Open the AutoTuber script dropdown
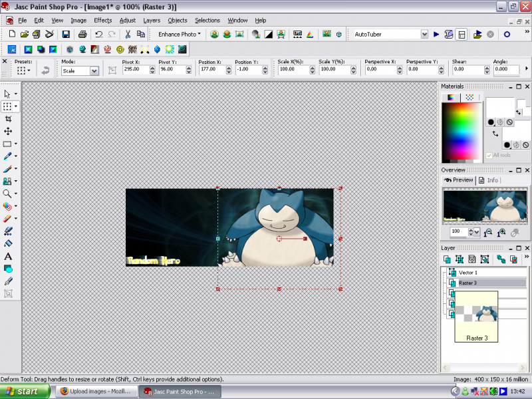The height and width of the screenshot is (399, 532). [x=424, y=35]
